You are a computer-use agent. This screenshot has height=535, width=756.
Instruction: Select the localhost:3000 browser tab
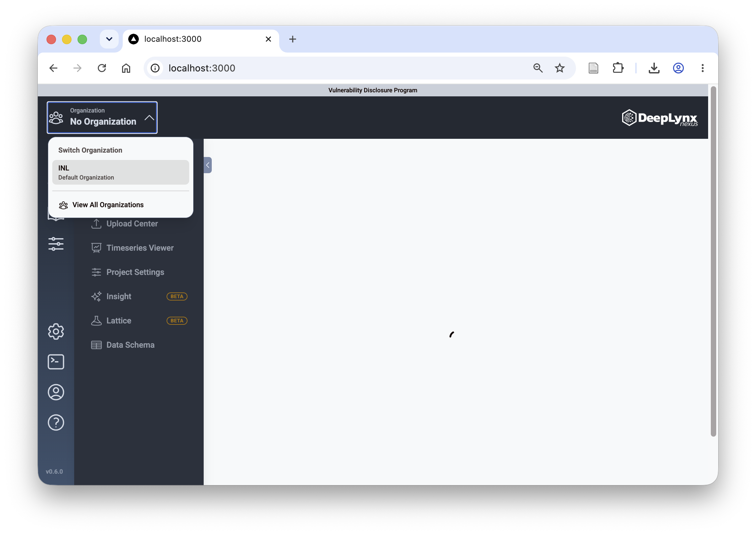pos(201,39)
